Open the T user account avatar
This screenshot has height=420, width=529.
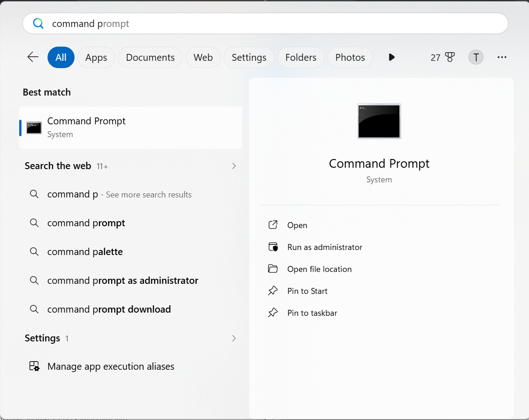(476, 57)
